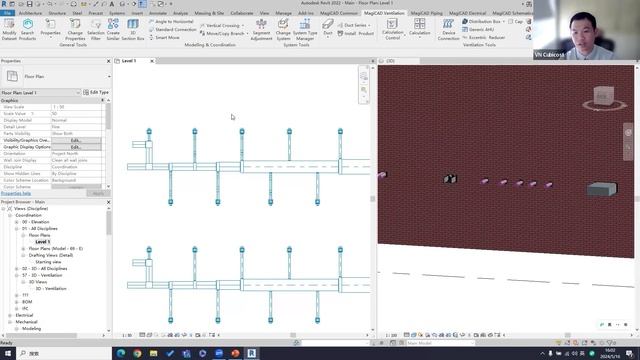Select the Eccentric Reducer tool
Viewport: 640px width, 360px height.
click(x=484, y=37)
